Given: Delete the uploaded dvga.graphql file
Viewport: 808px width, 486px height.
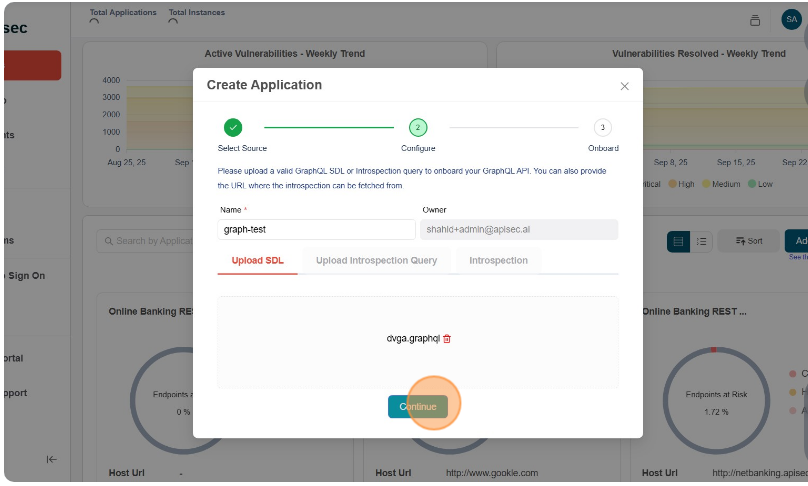Looking at the screenshot, I should [x=447, y=339].
